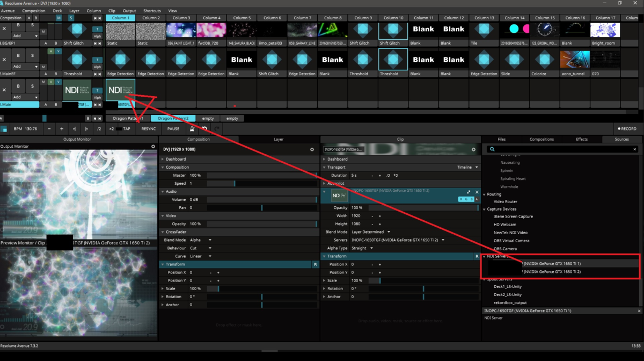
Task: Switch to the Layer tab
Action: (279, 139)
